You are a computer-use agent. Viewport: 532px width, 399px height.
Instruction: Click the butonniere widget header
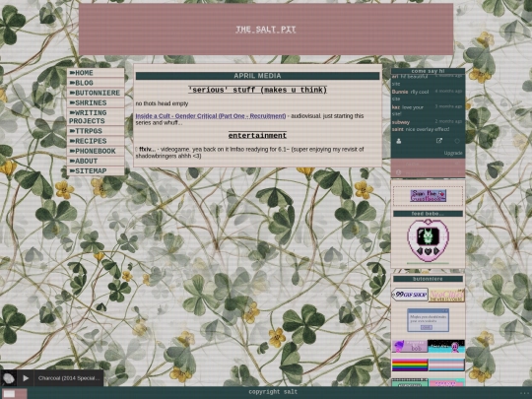pos(428,279)
